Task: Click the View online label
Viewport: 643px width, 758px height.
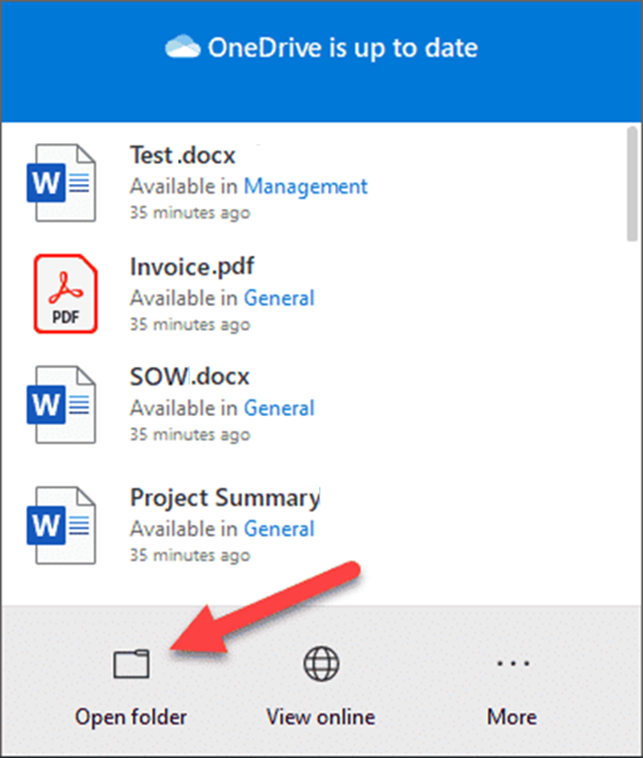Action: coord(321,717)
